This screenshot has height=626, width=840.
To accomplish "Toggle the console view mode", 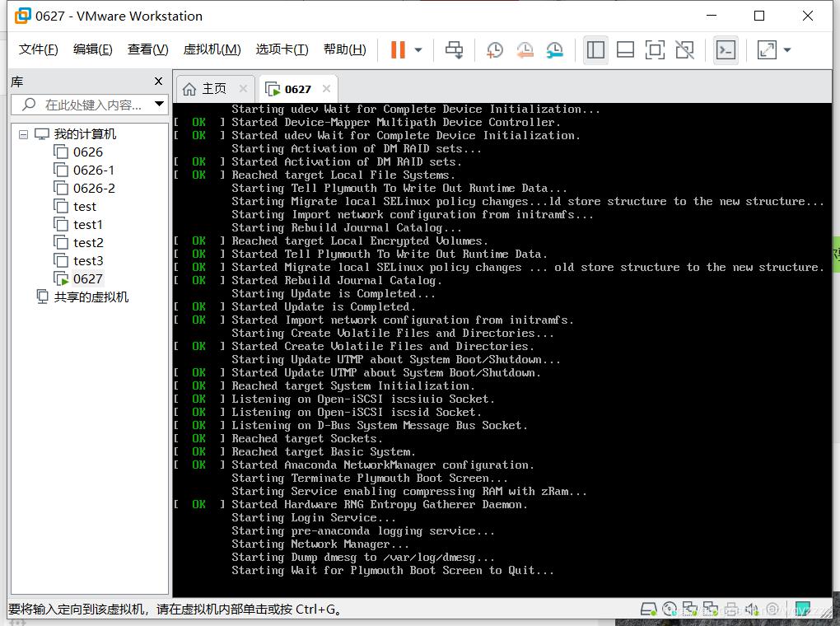I will tap(726, 50).
